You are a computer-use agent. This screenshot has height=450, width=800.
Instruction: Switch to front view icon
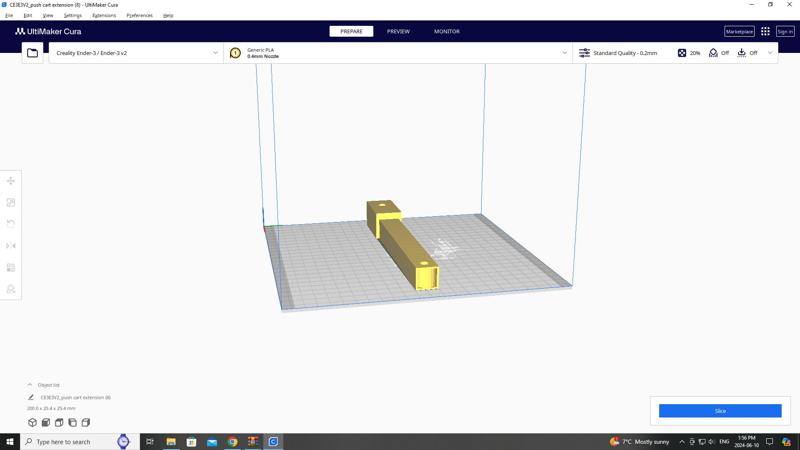(46, 422)
